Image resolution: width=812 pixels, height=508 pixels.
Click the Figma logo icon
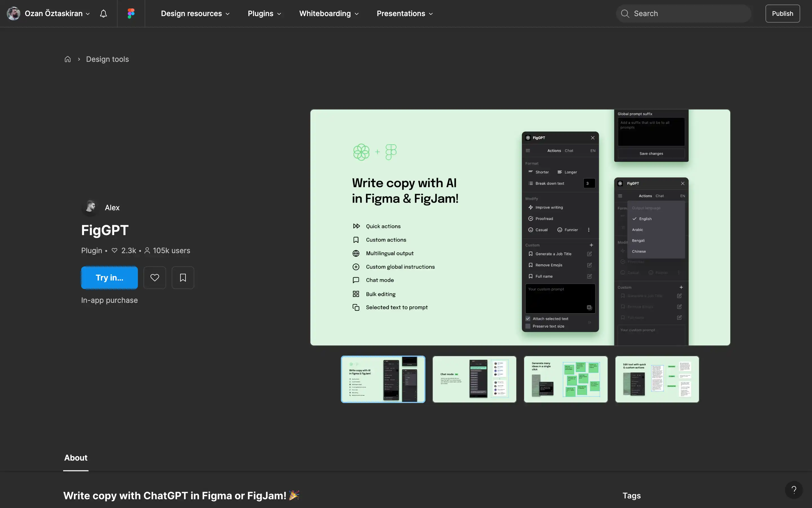click(x=131, y=14)
